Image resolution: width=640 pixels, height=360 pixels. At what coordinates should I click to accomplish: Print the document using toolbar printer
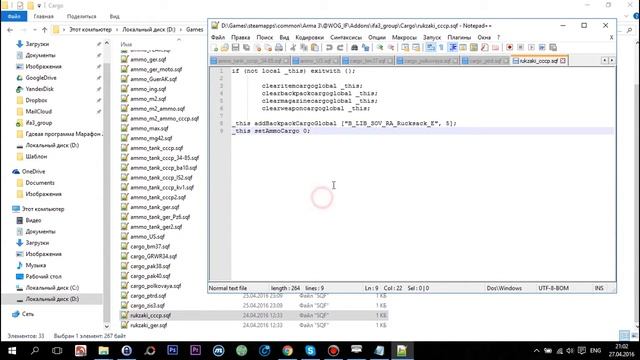[279, 48]
